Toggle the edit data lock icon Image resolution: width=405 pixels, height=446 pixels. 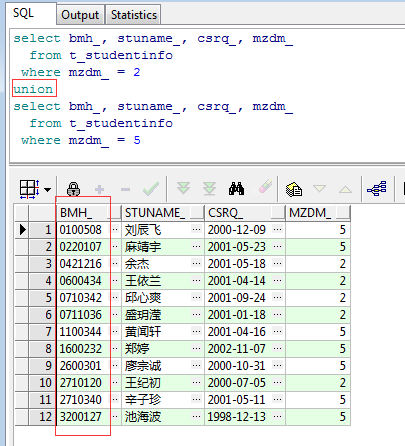click(x=73, y=189)
